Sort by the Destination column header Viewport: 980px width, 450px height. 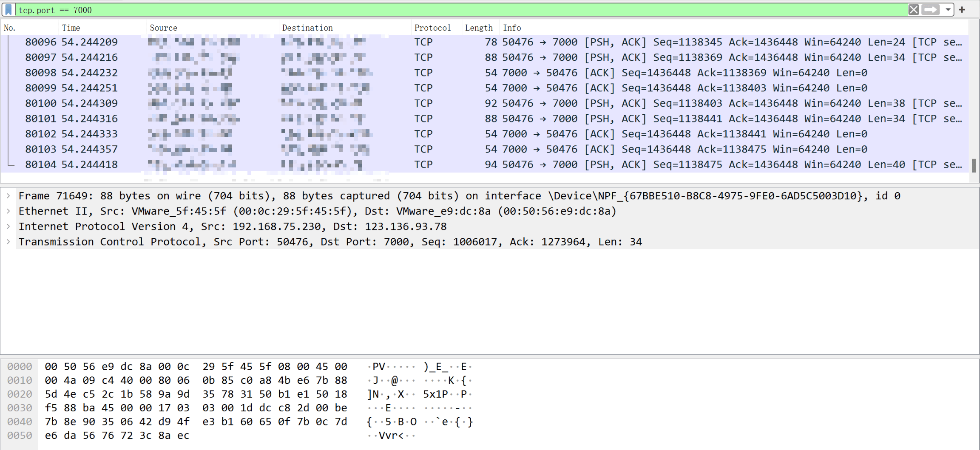click(345, 28)
